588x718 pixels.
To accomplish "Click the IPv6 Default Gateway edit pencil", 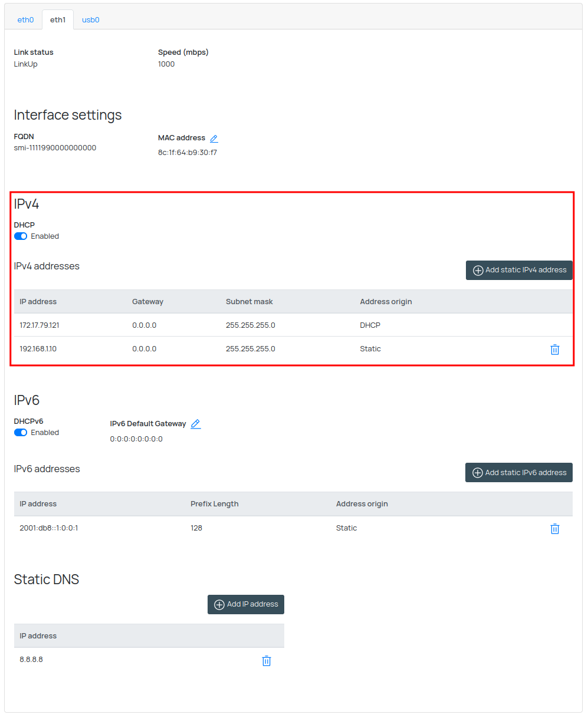I will pos(196,424).
